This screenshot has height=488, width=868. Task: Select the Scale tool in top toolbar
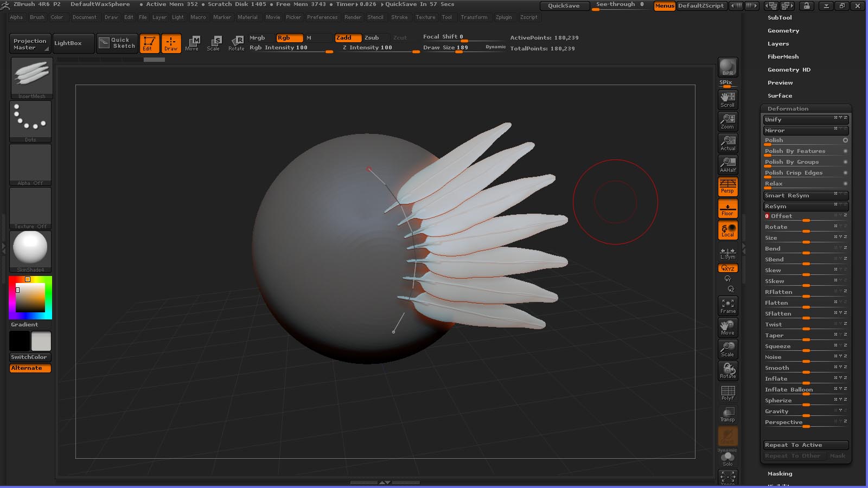click(214, 43)
